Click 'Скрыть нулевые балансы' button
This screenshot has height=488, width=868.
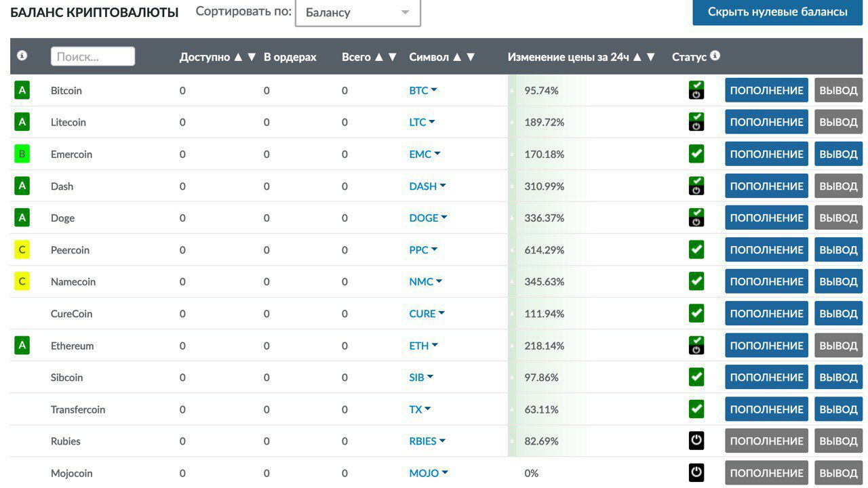pyautogui.click(x=777, y=12)
